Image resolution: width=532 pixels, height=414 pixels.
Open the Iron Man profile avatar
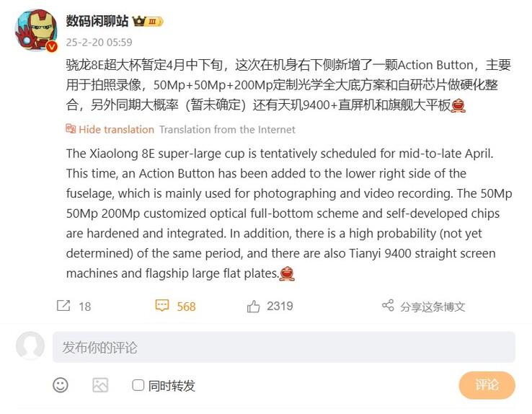[x=36, y=30]
